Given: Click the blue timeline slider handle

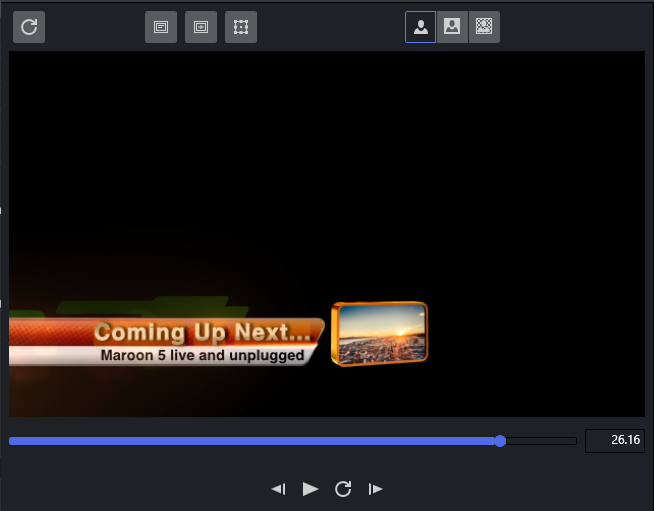Looking at the screenshot, I should point(500,441).
